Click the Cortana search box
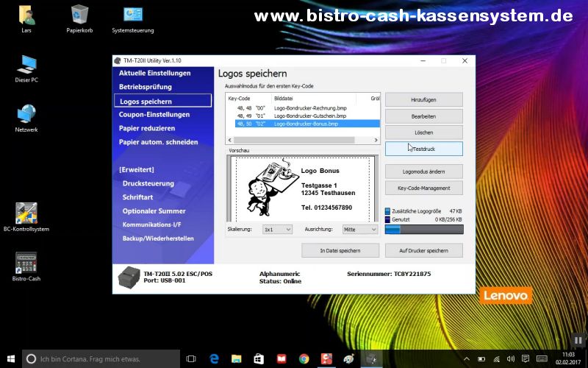This screenshot has width=588, height=368. [x=101, y=358]
